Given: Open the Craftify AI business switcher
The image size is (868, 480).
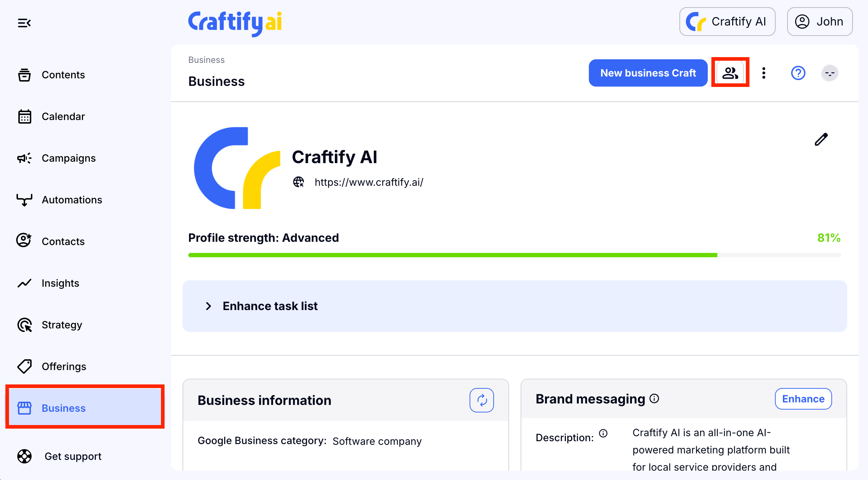Looking at the screenshot, I should 727,22.
